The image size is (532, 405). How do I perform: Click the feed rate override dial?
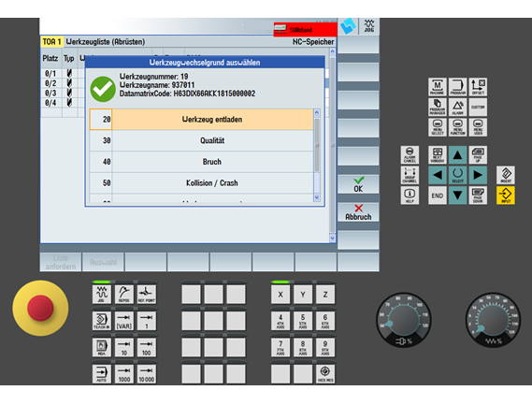point(493,320)
